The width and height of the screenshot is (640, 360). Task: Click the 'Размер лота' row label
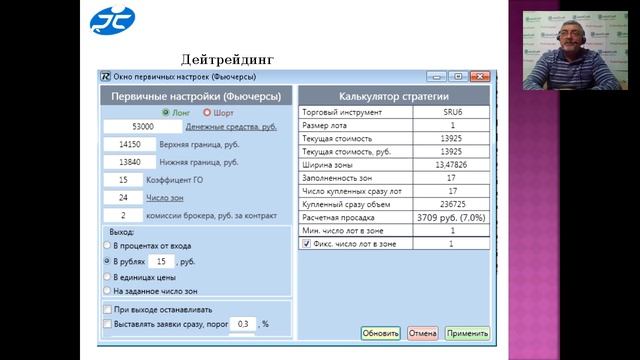click(x=324, y=125)
